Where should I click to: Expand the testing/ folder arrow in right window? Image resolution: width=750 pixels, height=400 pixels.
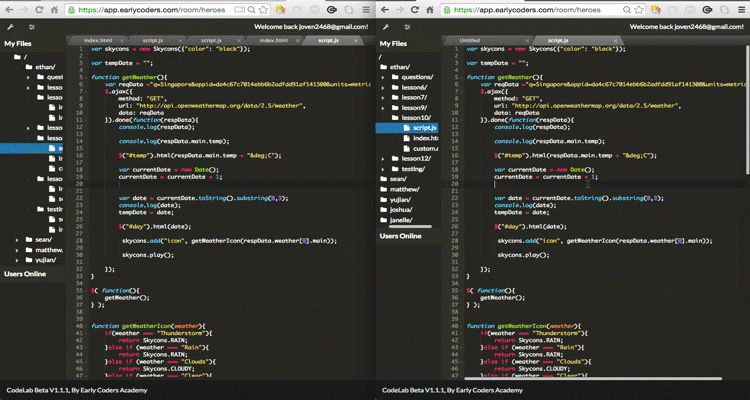coord(383,169)
